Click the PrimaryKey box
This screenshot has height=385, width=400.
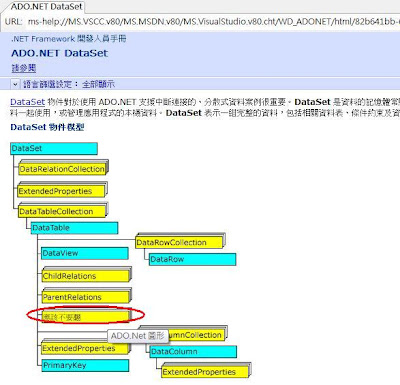[x=85, y=365]
